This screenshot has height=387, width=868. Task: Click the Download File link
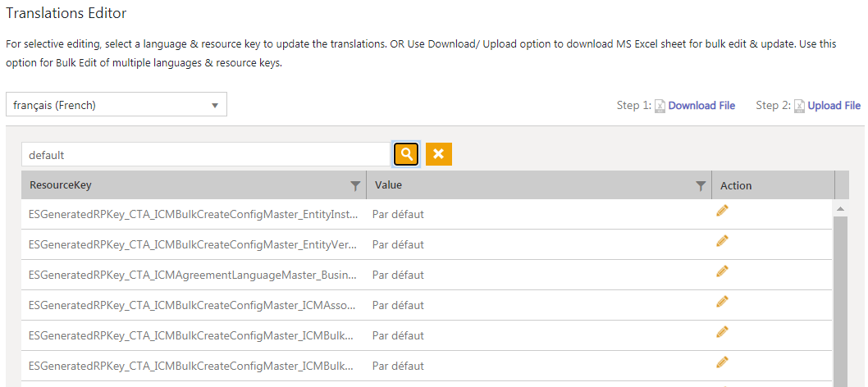tap(701, 106)
